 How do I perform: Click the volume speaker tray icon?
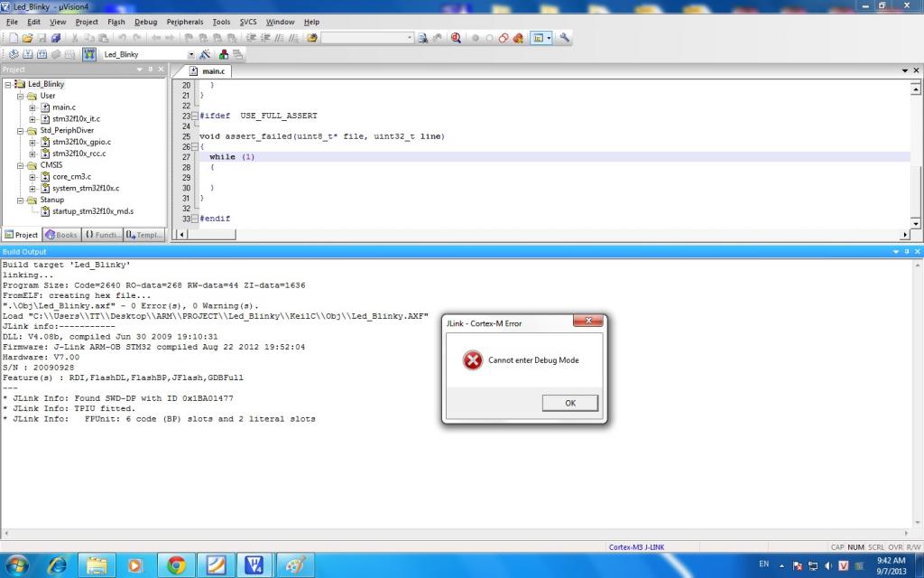pyautogui.click(x=828, y=565)
